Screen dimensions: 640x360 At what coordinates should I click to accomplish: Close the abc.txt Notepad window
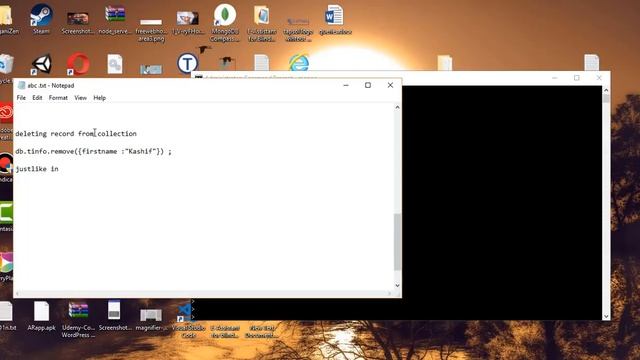[390, 85]
